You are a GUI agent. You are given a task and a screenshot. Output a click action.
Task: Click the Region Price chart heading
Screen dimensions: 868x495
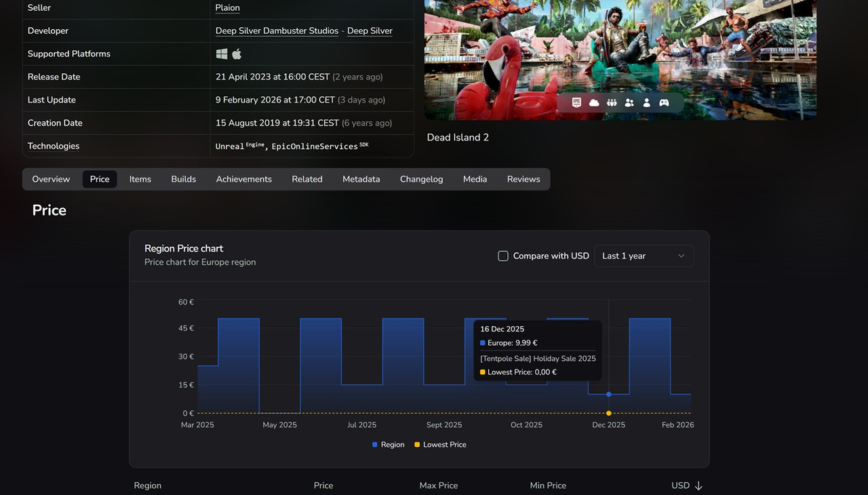click(184, 248)
